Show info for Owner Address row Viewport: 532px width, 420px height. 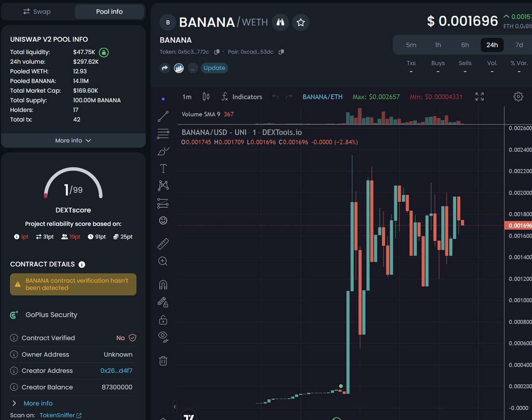(x=14, y=354)
